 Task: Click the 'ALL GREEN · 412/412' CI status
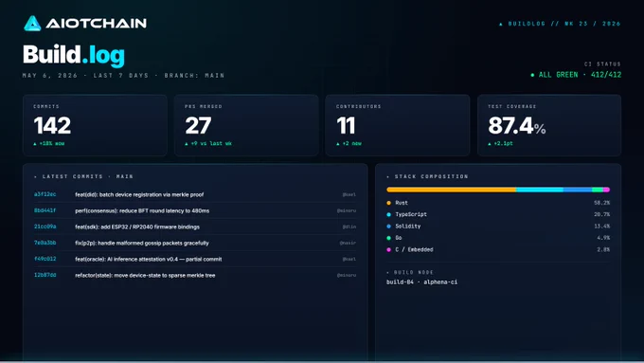[580, 75]
